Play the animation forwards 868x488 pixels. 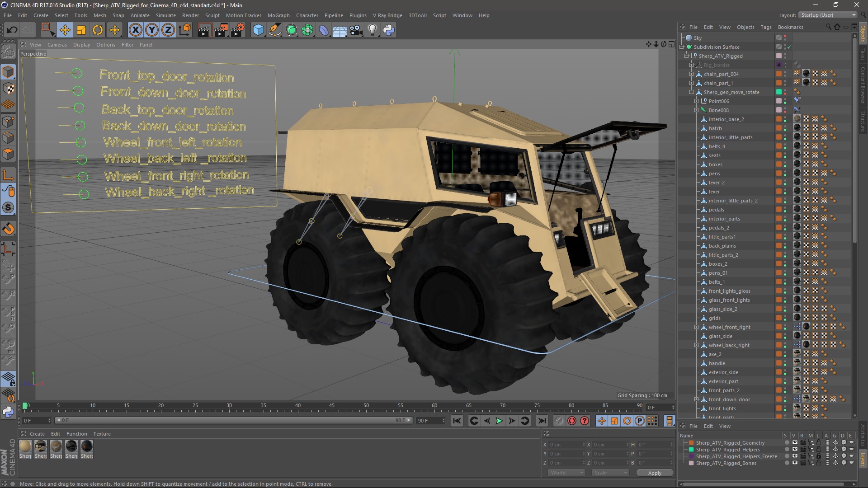(499, 421)
